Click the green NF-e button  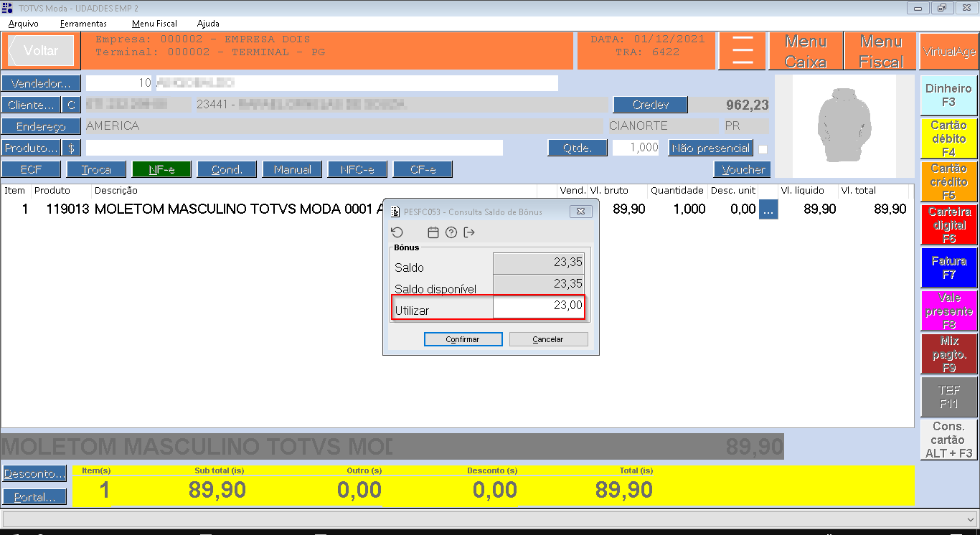click(x=161, y=170)
